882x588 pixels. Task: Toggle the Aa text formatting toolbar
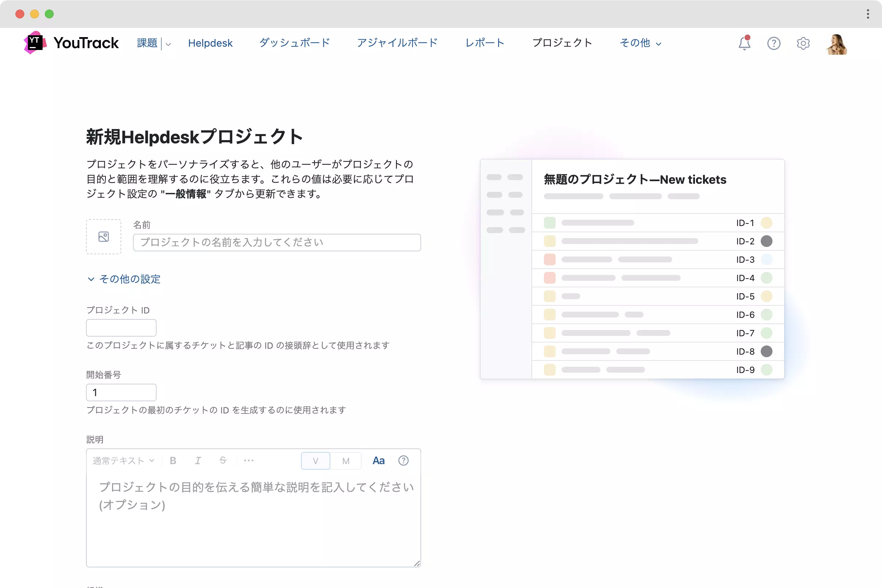point(378,460)
